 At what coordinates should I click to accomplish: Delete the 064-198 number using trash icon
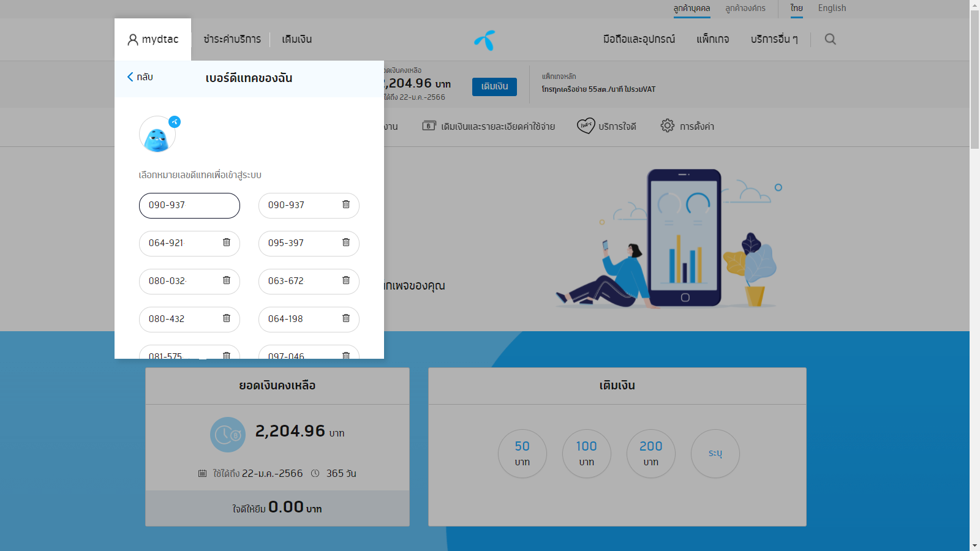pyautogui.click(x=346, y=318)
